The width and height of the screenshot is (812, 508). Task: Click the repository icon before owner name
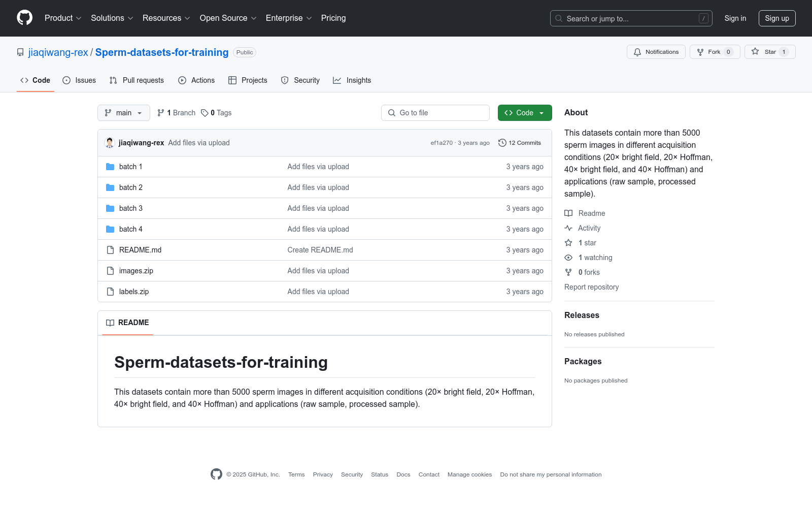pyautogui.click(x=20, y=52)
